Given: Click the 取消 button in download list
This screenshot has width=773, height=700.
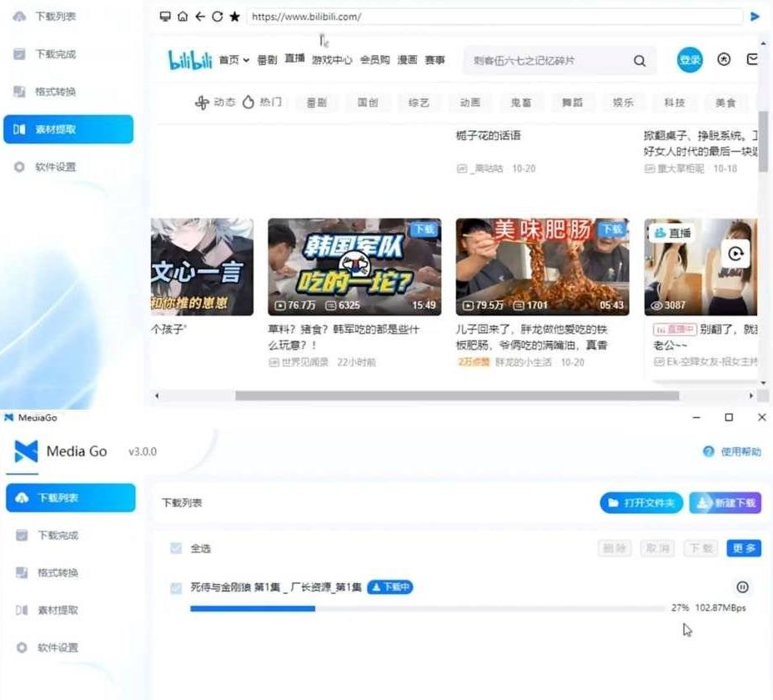Looking at the screenshot, I should pyautogui.click(x=658, y=548).
